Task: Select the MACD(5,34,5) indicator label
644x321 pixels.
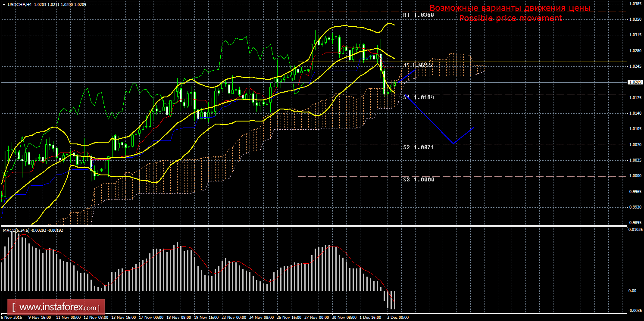Action: pos(16,231)
